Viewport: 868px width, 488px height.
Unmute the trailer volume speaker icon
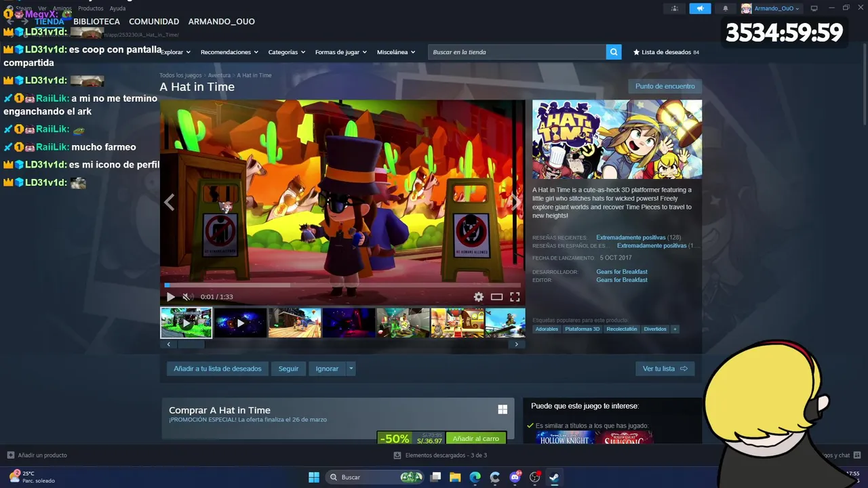[188, 297]
